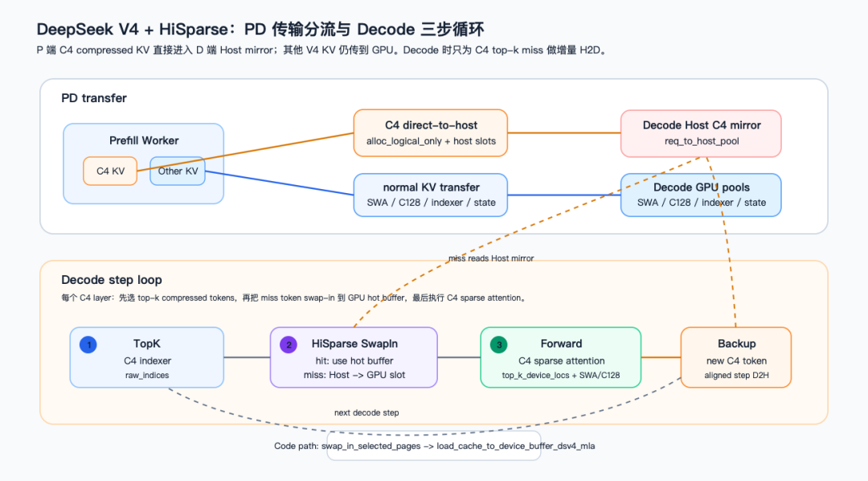Click the C4 KV box
Screen dimensions: 868x481
coord(110,171)
